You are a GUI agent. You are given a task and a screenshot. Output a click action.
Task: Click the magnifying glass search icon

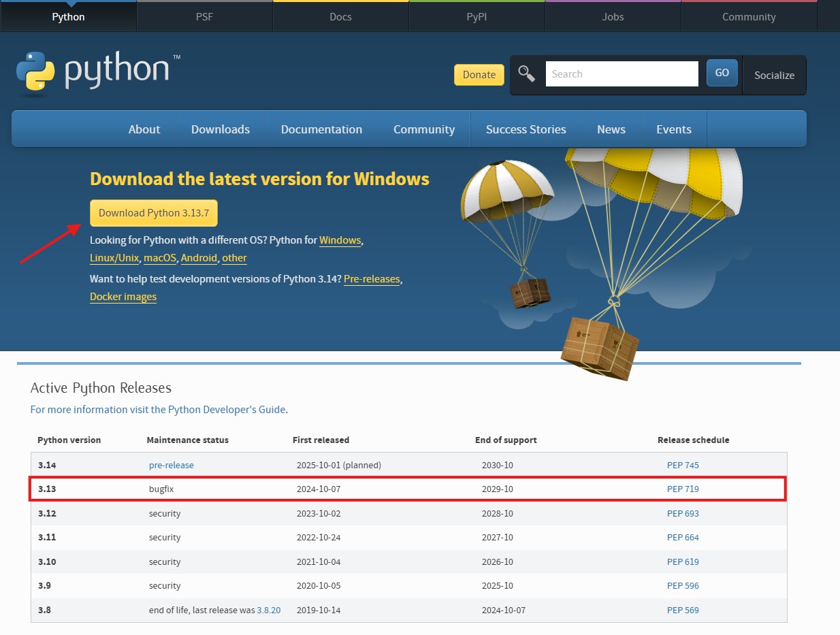point(527,74)
